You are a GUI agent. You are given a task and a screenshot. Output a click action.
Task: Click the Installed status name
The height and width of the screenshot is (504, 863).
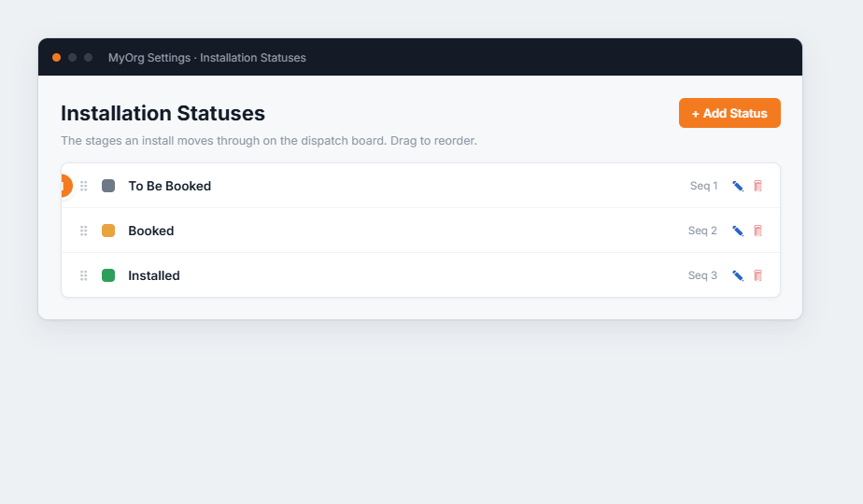[154, 275]
